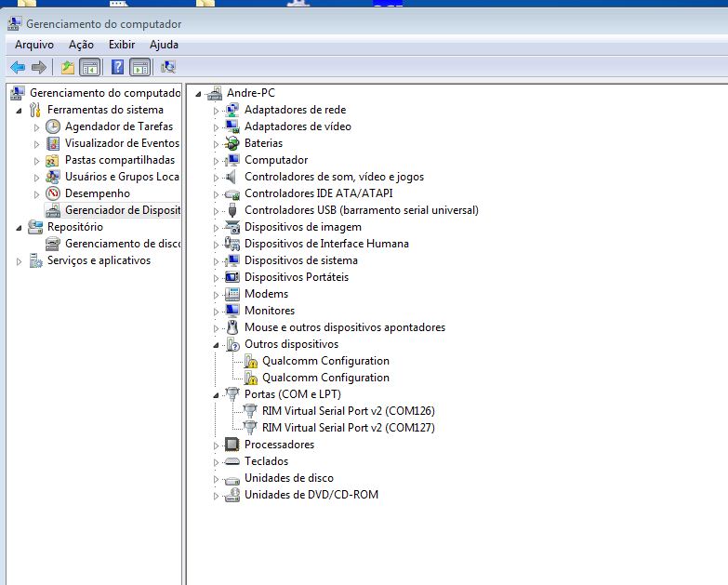Select Gerenciamento de disco in left tree
The width and height of the screenshot is (728, 585).
pos(123,244)
